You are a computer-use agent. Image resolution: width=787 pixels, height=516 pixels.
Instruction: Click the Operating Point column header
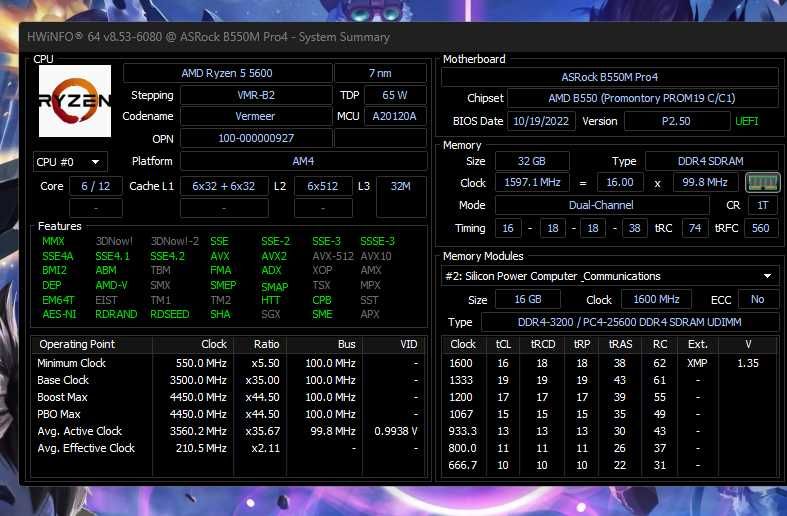click(92, 344)
